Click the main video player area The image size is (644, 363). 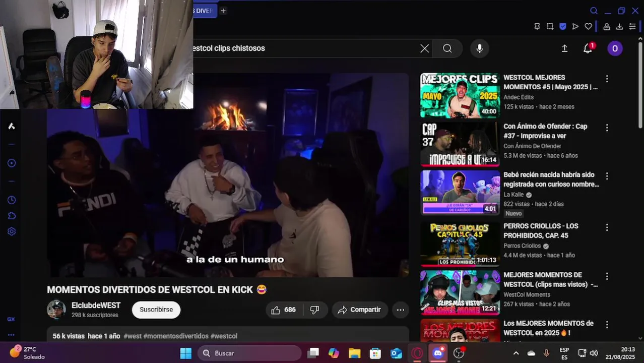pyautogui.click(x=228, y=175)
